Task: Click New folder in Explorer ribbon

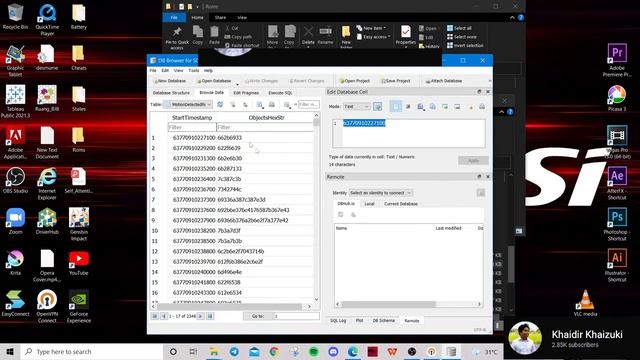Action: [x=346, y=37]
